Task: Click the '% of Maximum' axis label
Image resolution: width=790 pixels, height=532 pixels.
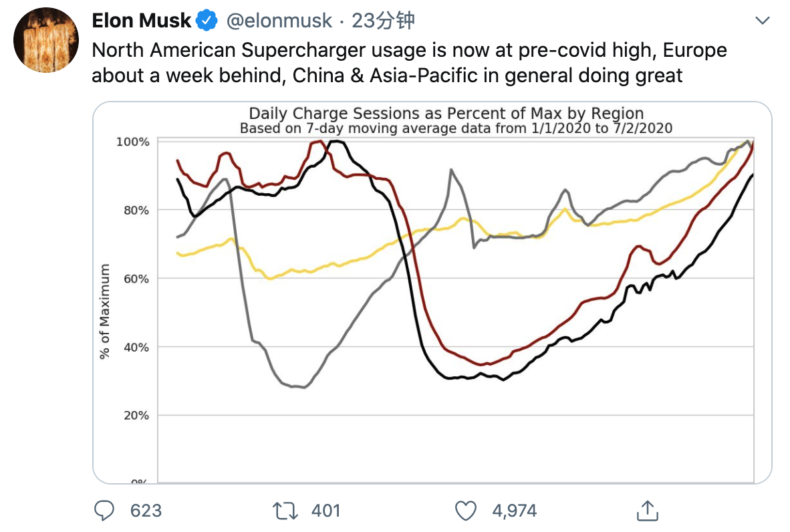Action: tap(105, 311)
